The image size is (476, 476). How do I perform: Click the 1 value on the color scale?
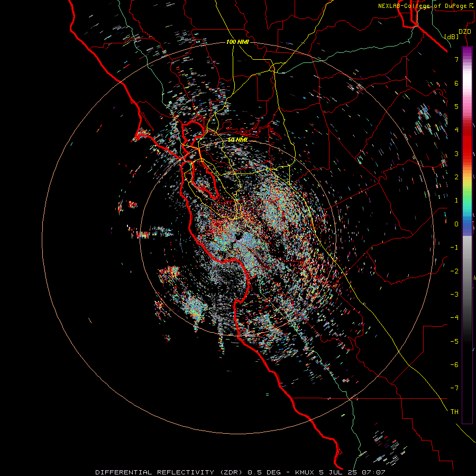click(x=456, y=200)
